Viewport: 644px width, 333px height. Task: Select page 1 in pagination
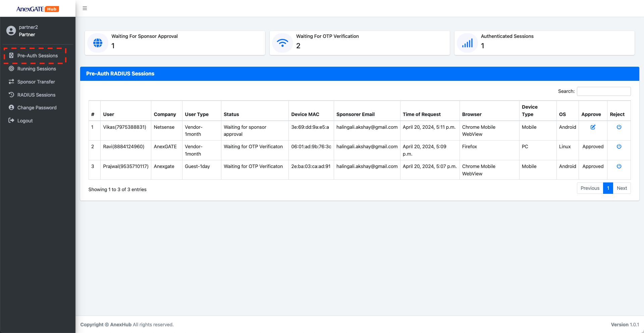point(608,188)
